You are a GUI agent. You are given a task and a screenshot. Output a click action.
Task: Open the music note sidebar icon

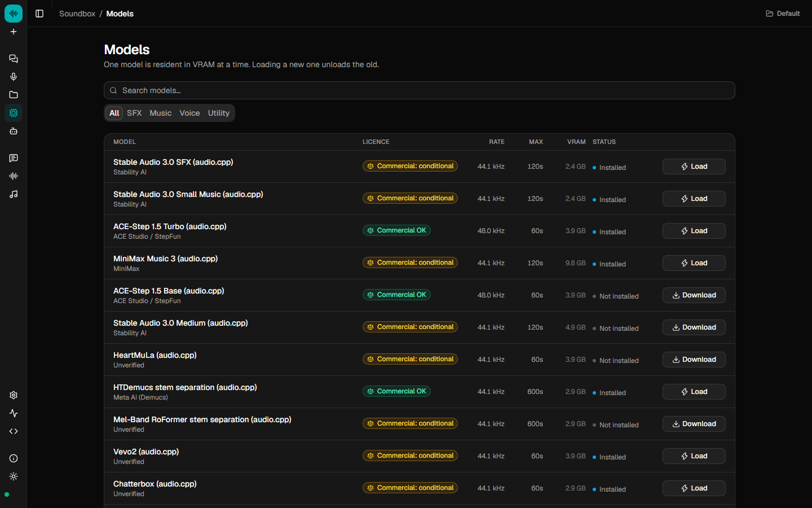[x=14, y=194]
